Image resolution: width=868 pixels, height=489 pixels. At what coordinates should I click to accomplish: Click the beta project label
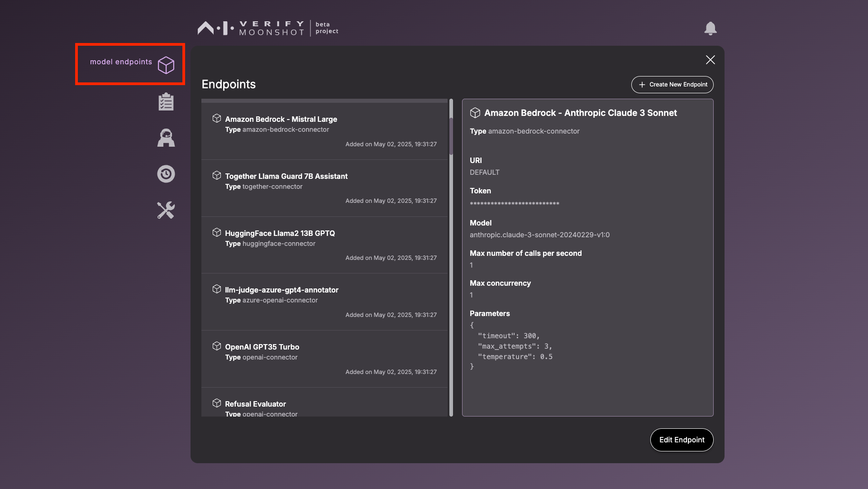pyautogui.click(x=327, y=28)
